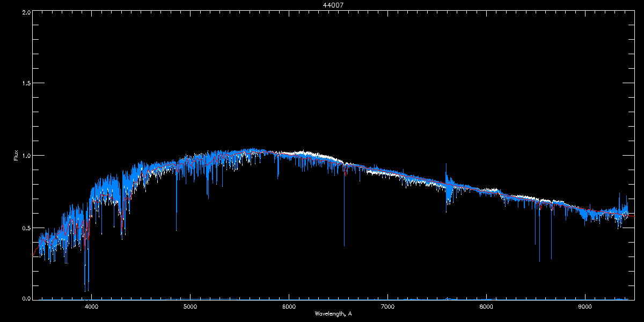Click the 1.5 y-axis tick label
The height and width of the screenshot is (322, 644).
pyautogui.click(x=26, y=83)
